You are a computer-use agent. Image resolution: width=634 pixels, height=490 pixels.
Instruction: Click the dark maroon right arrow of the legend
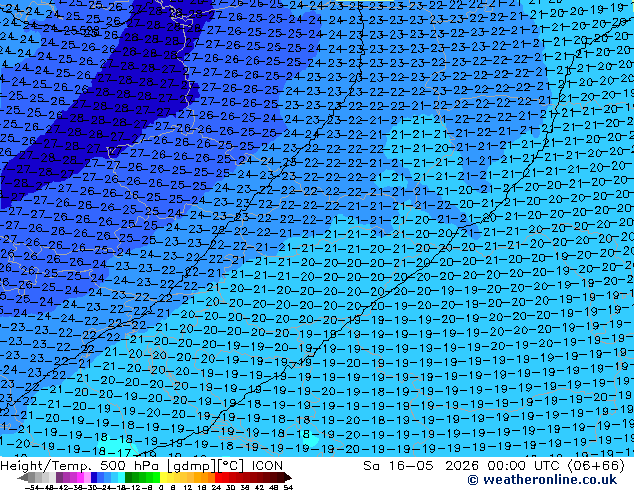pos(287,477)
